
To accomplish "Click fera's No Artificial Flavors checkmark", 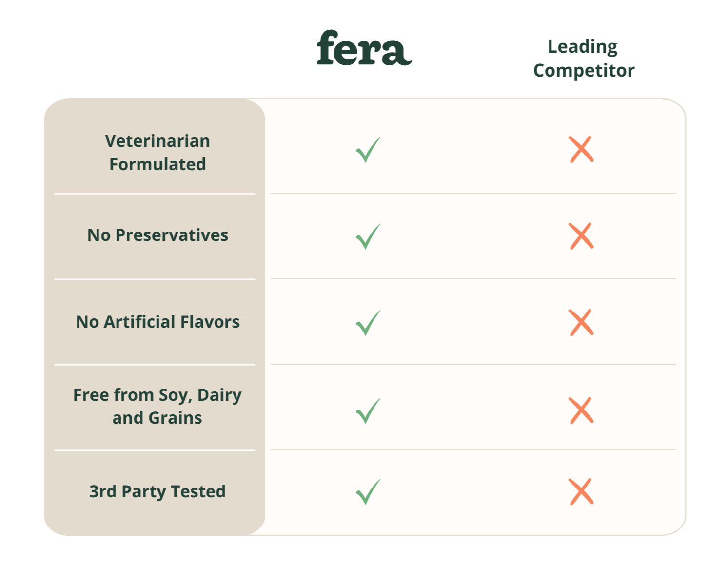I will 368,323.
